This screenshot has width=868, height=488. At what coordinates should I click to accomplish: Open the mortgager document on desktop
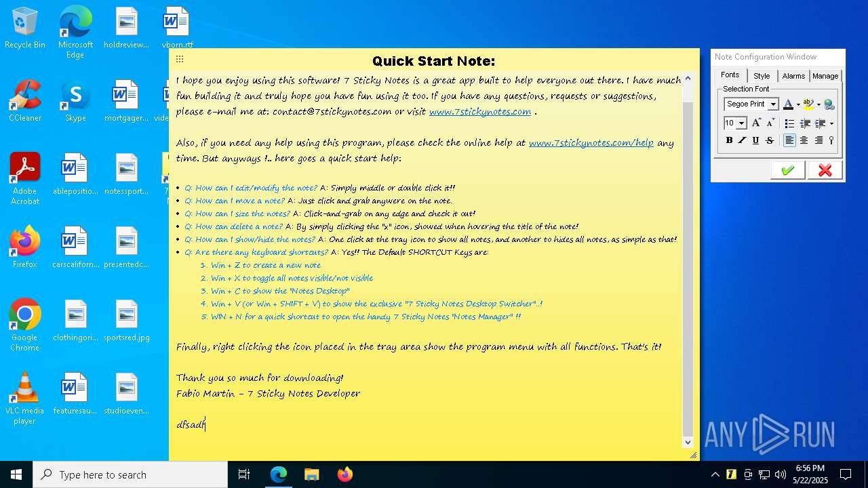(127, 101)
